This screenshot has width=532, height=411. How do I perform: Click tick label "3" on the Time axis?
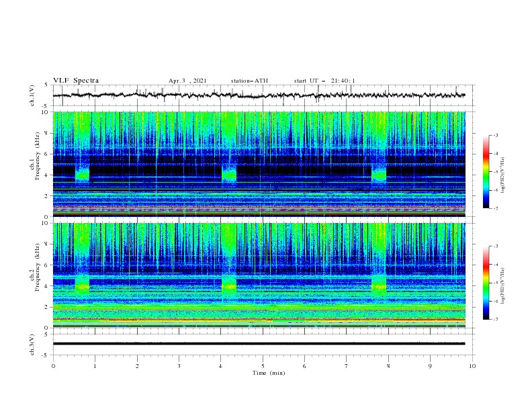click(x=179, y=366)
